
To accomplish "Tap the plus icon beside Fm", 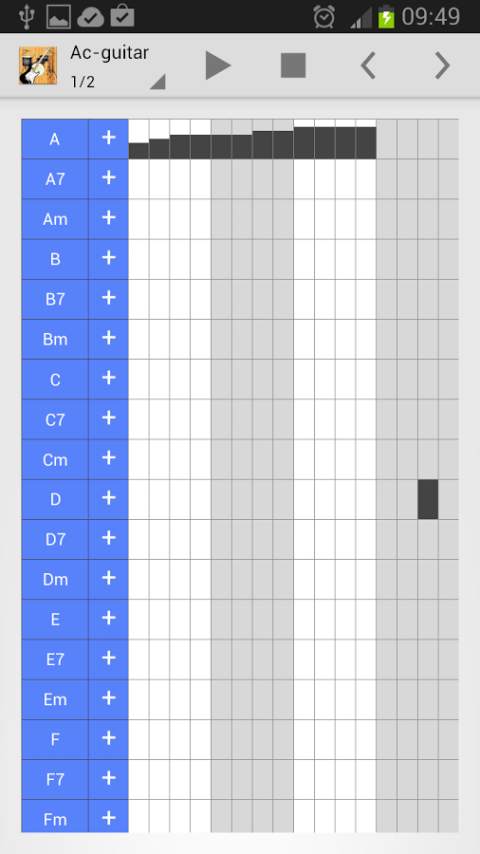I will click(x=108, y=818).
